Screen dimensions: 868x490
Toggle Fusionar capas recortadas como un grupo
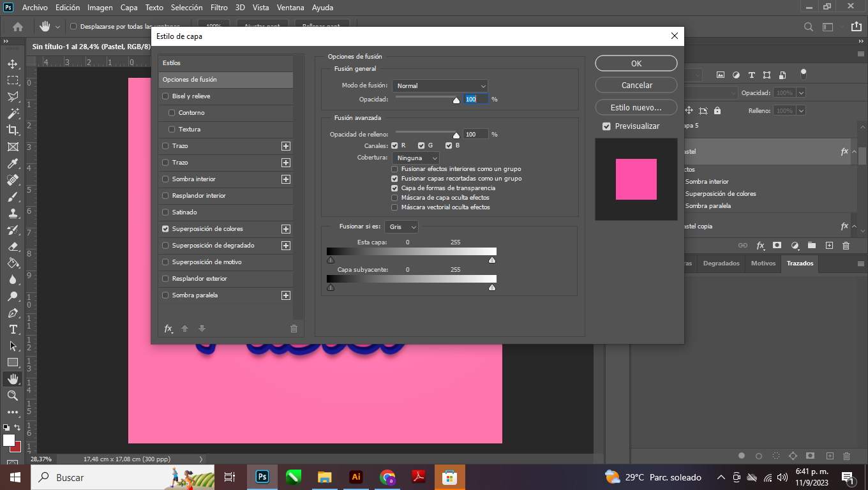click(x=394, y=179)
